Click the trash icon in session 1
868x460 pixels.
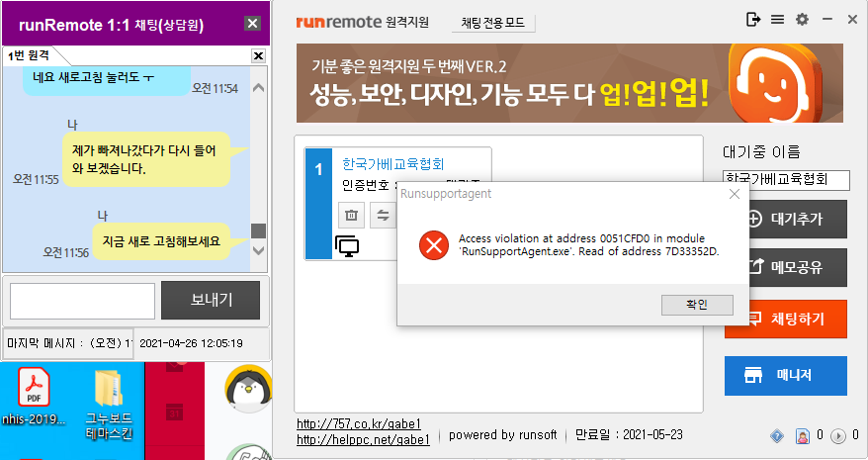(x=351, y=215)
